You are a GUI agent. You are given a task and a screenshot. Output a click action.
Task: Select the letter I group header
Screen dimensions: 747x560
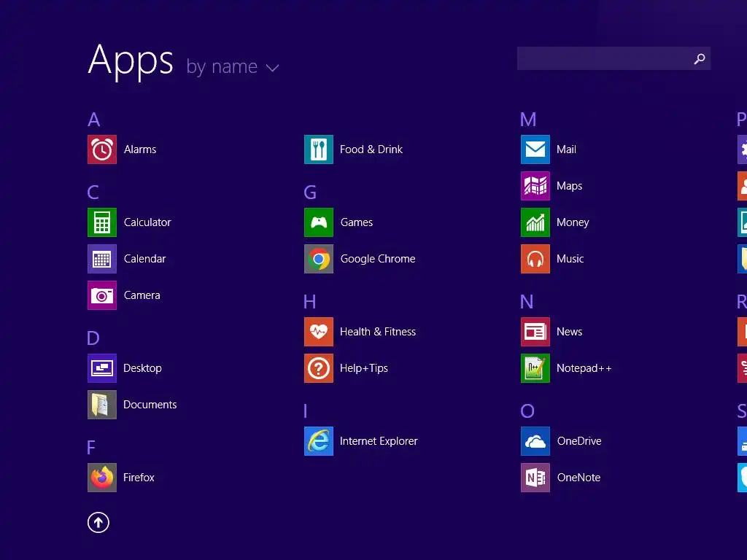tap(306, 411)
